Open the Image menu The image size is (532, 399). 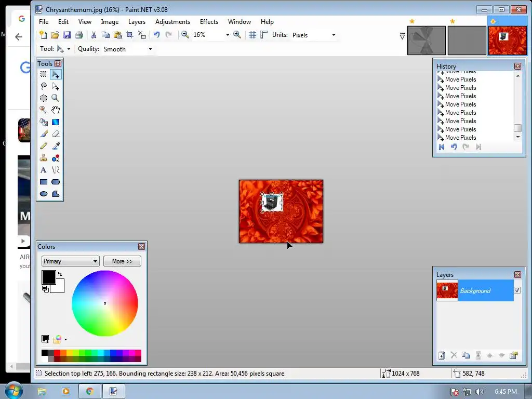tap(110, 22)
